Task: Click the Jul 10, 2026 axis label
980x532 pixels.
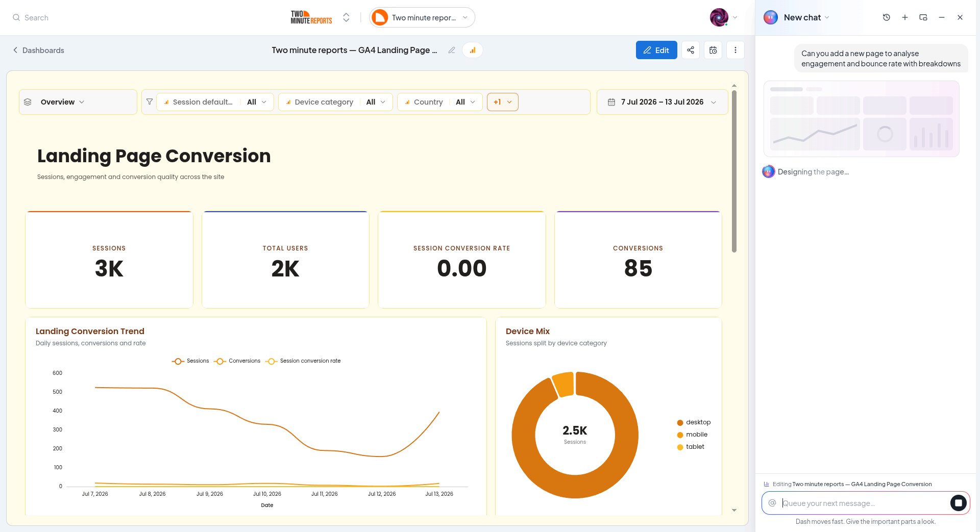Action: pos(267,494)
